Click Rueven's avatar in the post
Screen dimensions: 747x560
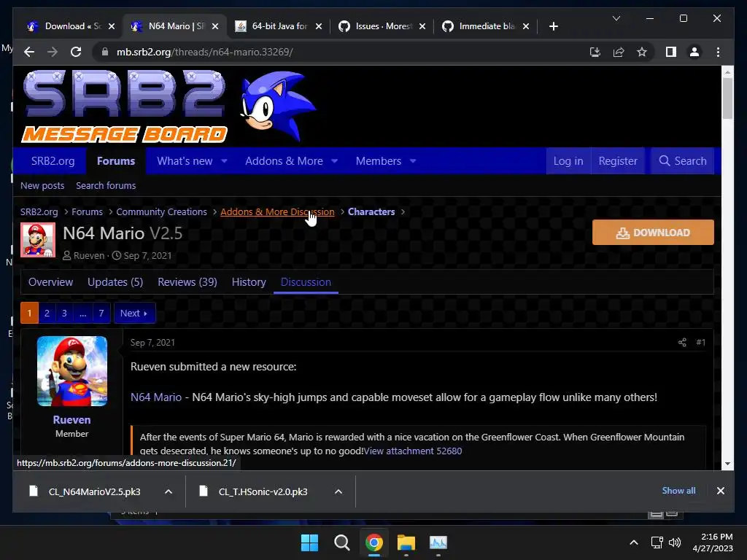click(72, 371)
